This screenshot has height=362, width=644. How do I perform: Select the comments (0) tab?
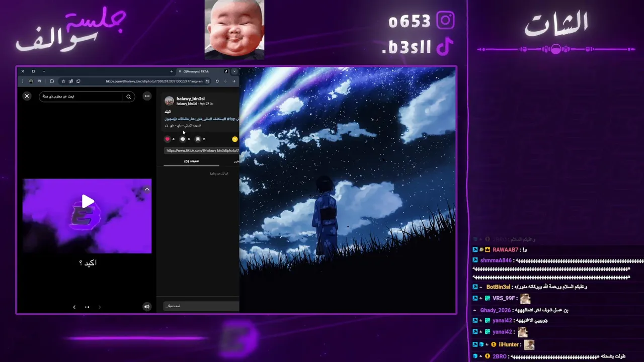[x=191, y=161]
